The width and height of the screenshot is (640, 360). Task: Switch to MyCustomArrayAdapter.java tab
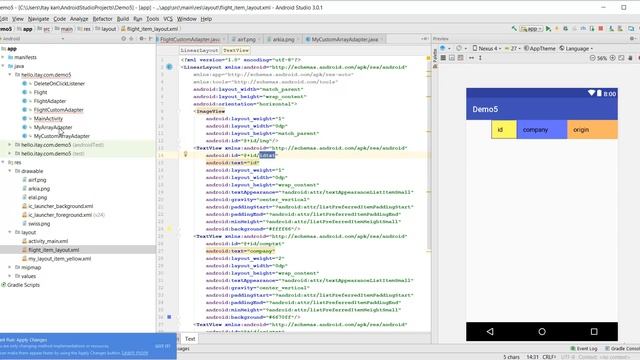click(x=344, y=39)
